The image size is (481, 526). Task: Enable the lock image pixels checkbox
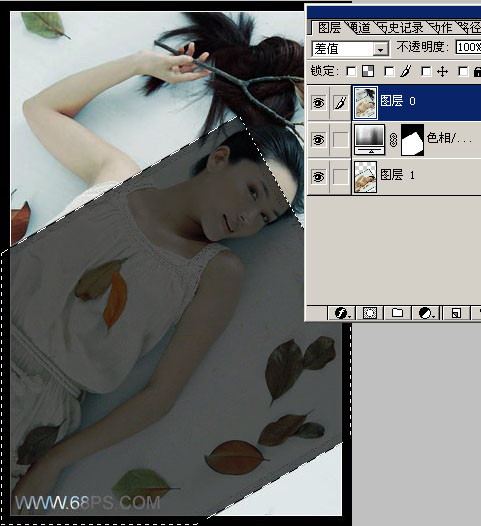click(389, 71)
